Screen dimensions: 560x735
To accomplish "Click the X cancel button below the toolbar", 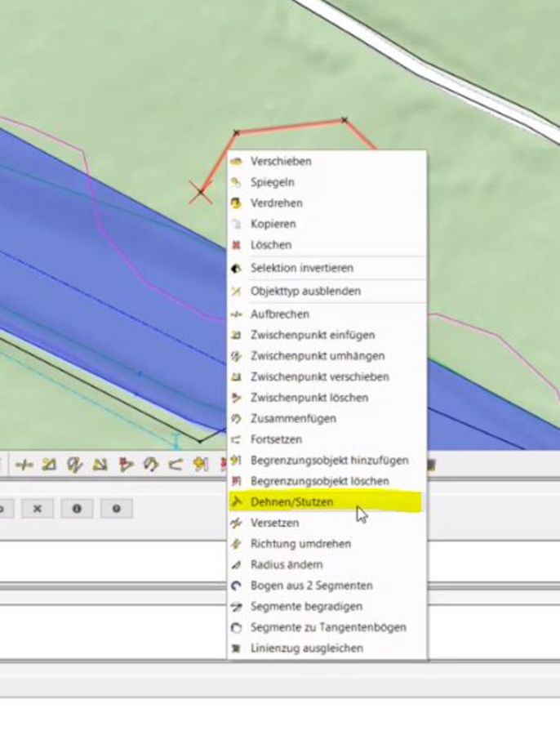I will 38,509.
